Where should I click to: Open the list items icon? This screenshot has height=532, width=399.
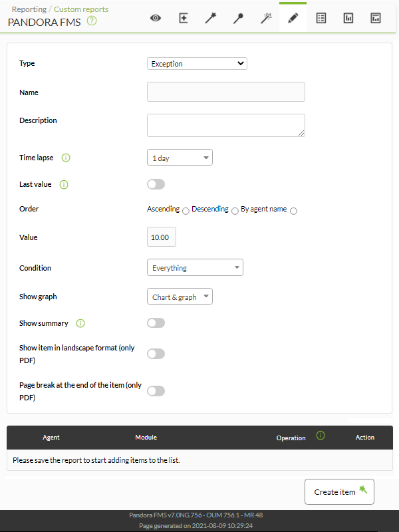321,18
